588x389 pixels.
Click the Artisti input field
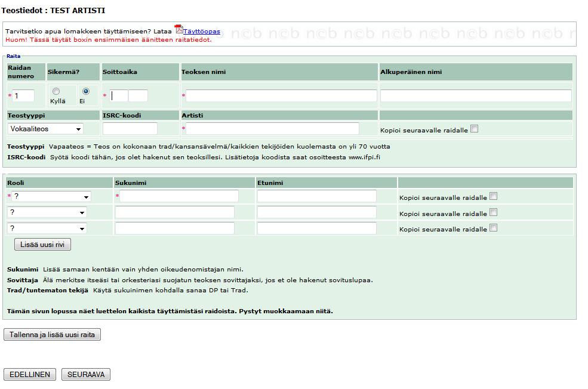click(272, 128)
